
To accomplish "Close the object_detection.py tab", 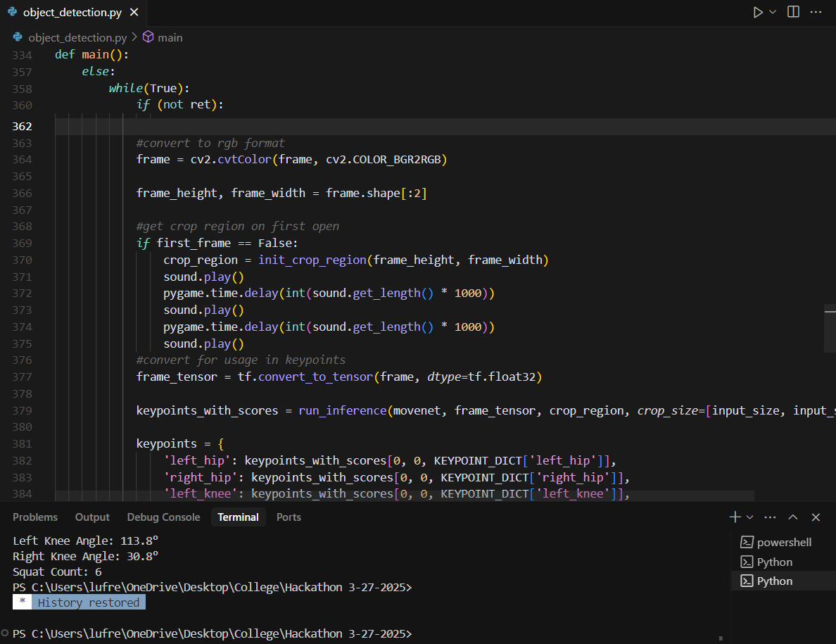I will [134, 12].
